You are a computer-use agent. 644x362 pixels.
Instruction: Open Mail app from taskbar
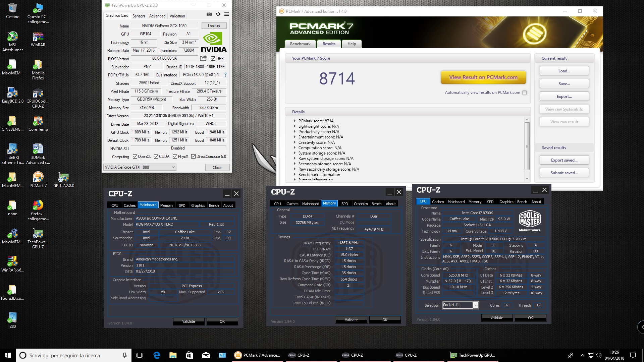[x=206, y=355]
